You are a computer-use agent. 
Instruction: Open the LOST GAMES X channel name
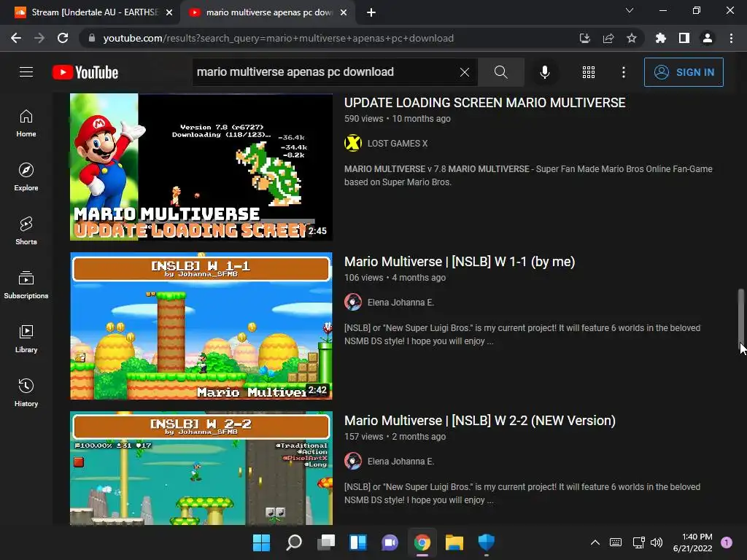[x=398, y=144]
